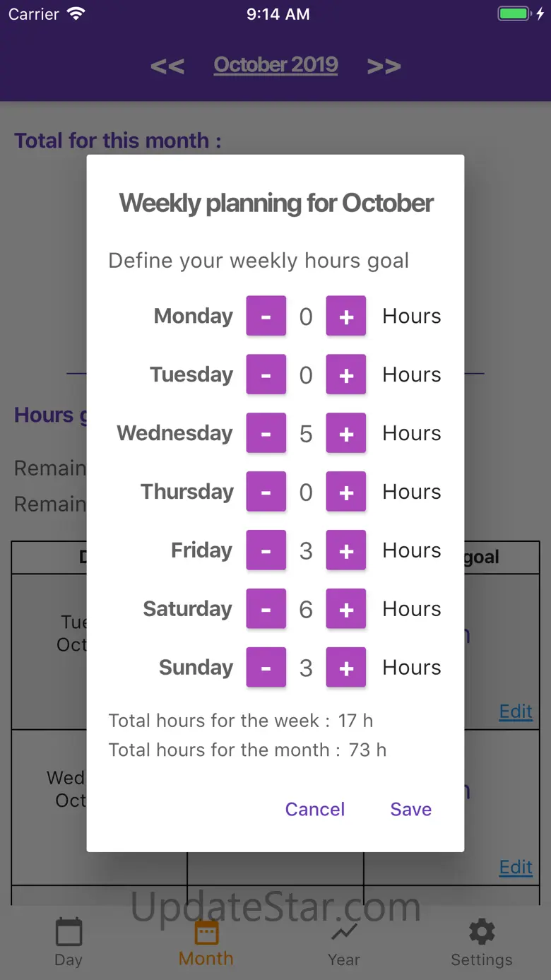Reduce Friday hours by one

click(266, 550)
